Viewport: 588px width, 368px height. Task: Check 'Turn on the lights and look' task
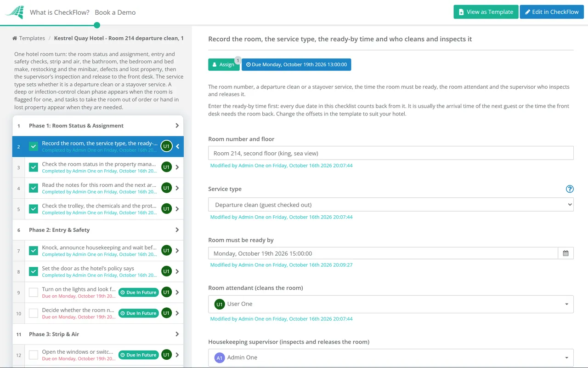tap(34, 293)
